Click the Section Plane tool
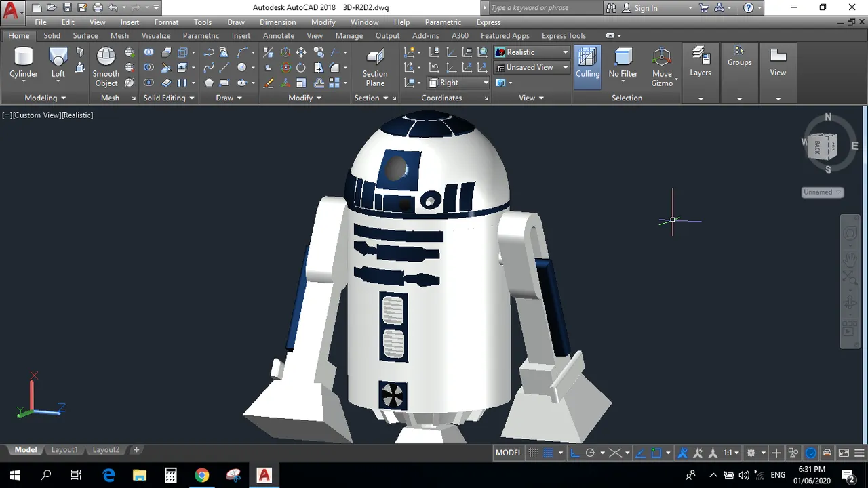 (375, 67)
